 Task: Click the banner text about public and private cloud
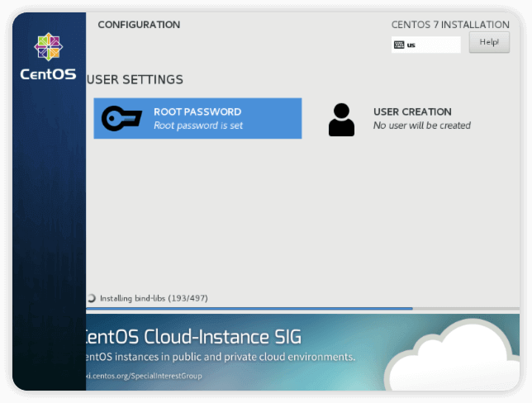click(221, 357)
